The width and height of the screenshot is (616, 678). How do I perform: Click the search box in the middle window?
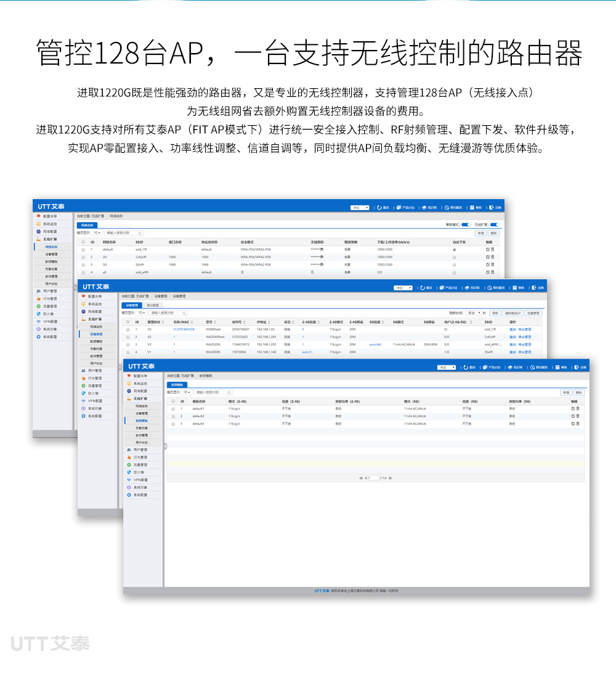point(169,312)
